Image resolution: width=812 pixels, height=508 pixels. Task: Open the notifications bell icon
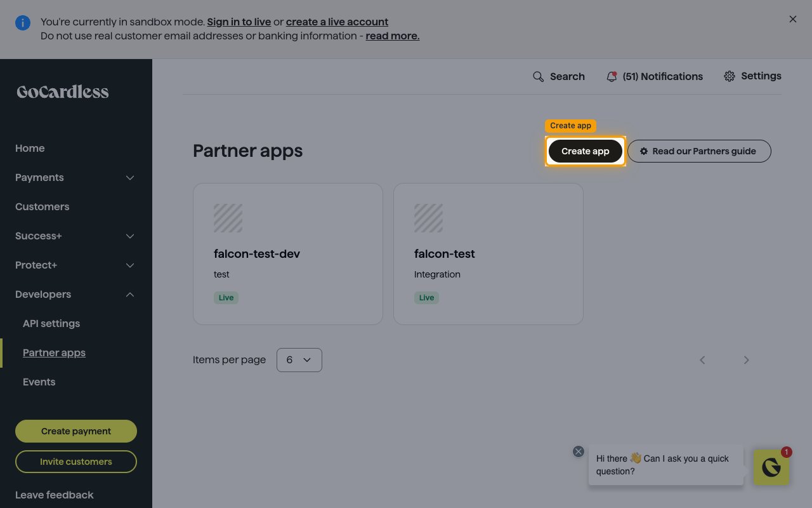point(612,77)
